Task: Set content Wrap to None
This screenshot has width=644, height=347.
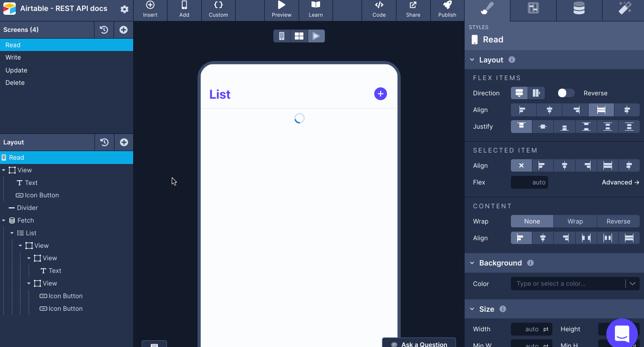Action: [x=532, y=222]
